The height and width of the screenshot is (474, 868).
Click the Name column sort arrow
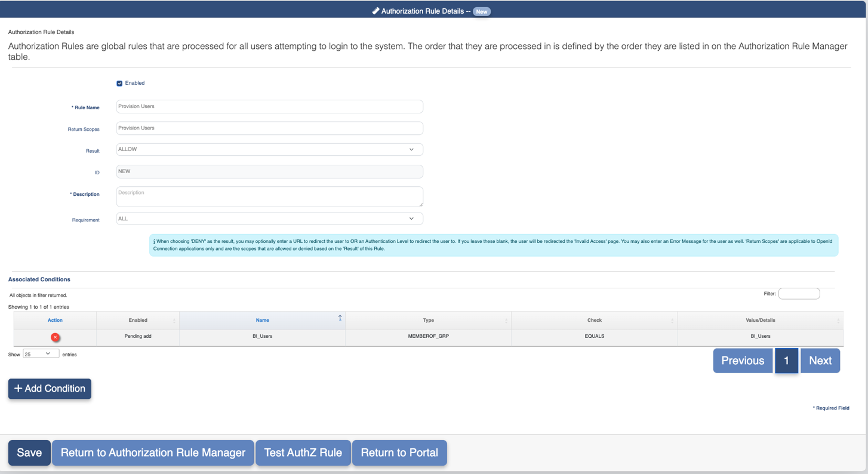[x=340, y=318]
